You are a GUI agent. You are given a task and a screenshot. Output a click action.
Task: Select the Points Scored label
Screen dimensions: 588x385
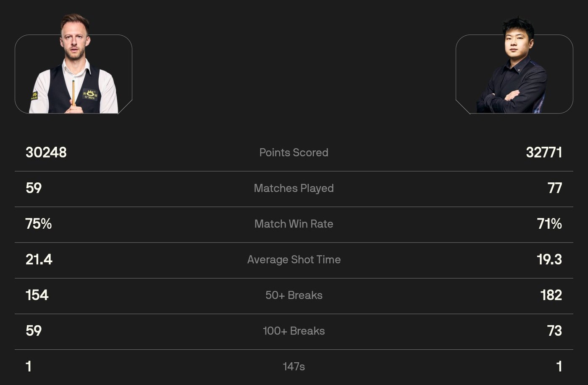(x=294, y=153)
